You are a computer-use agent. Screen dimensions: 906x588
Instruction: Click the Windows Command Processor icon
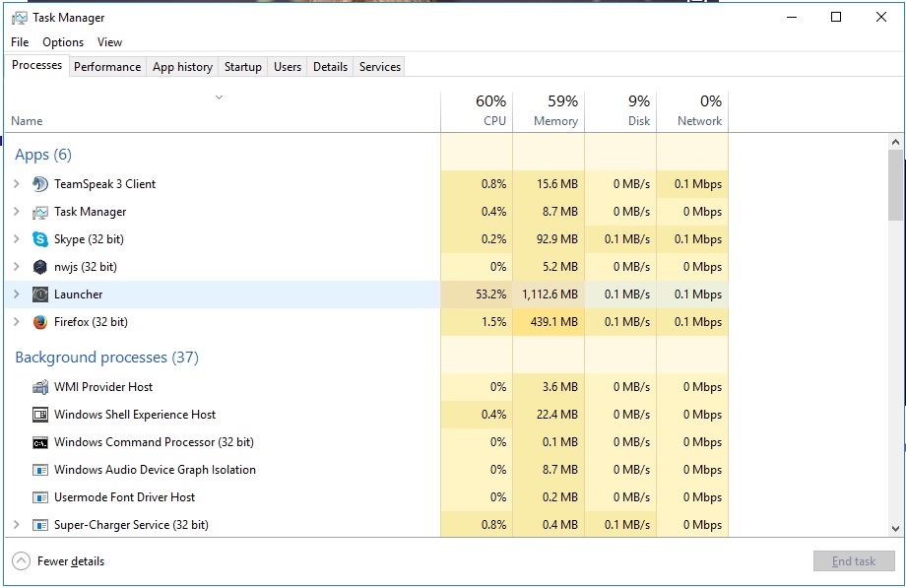click(40, 442)
